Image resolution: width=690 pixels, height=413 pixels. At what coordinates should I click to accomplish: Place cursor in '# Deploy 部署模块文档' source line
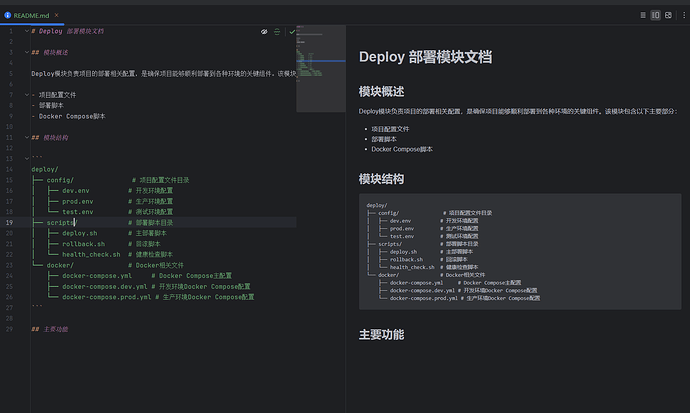(x=68, y=31)
